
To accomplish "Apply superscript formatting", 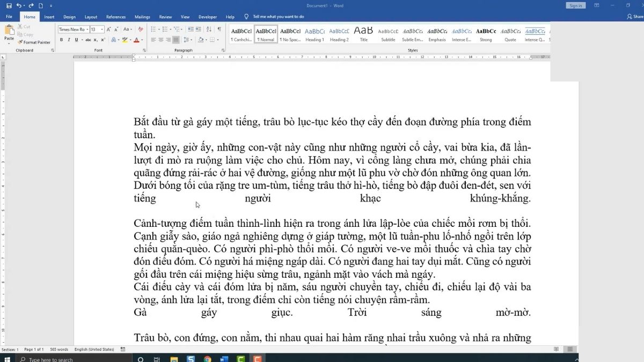I will 103,40.
